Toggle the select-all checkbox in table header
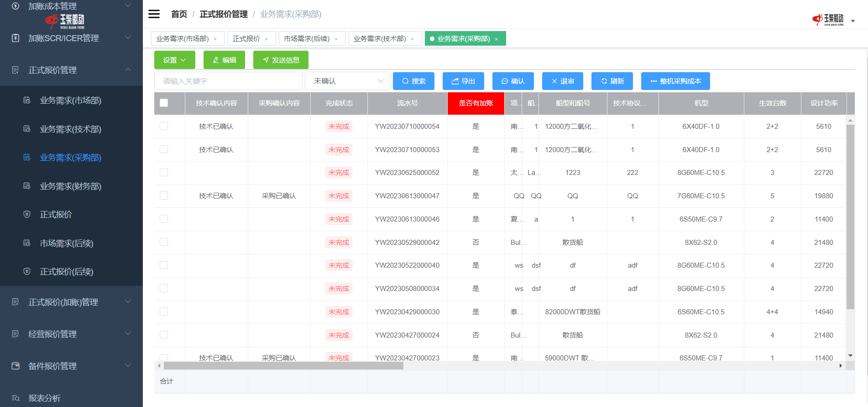 tap(164, 103)
